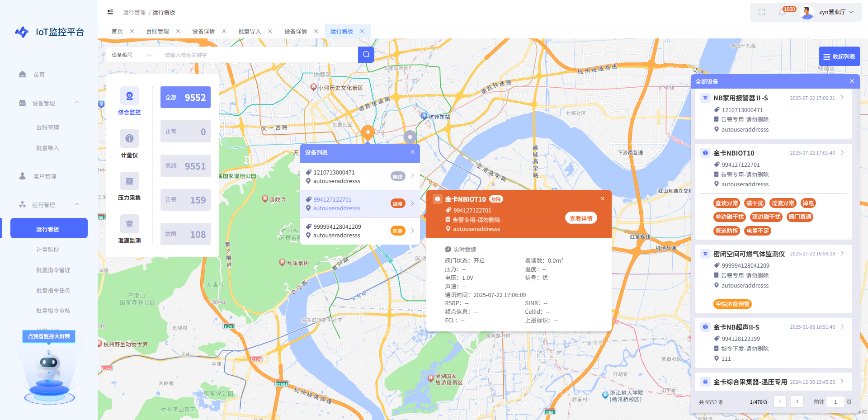Click the 直读异常 fault tag
The height and width of the screenshot is (420, 868).
click(726, 203)
